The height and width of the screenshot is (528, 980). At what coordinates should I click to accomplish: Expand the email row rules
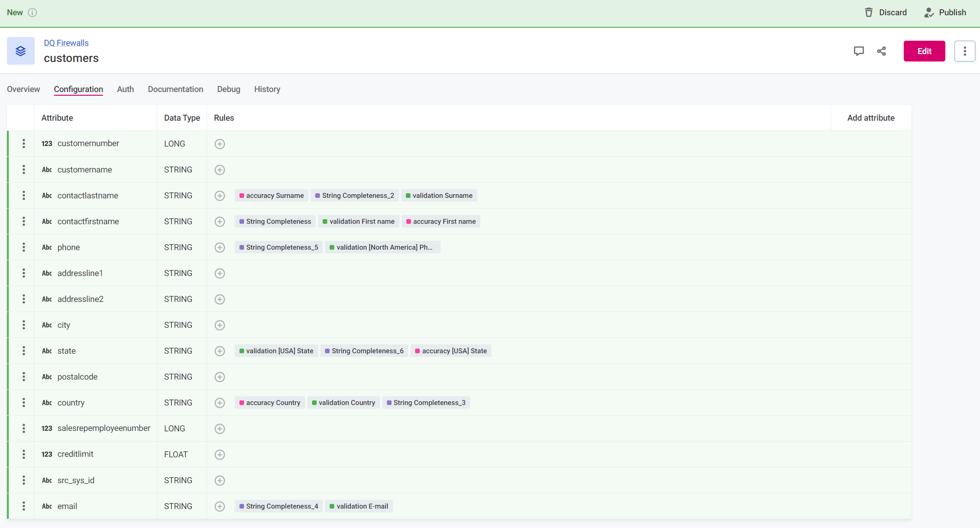220,506
